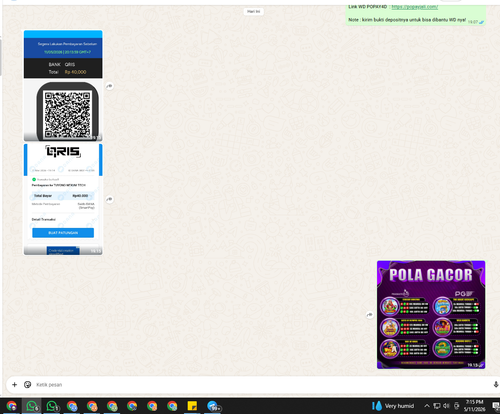Open Sticky Notes from the taskbar
The width and height of the screenshot is (500, 414).
(192, 406)
